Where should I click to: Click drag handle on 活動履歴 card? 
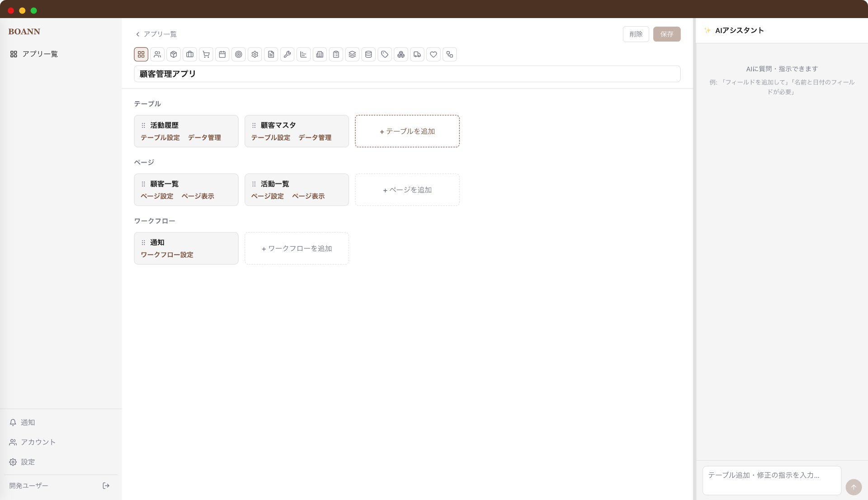(143, 125)
